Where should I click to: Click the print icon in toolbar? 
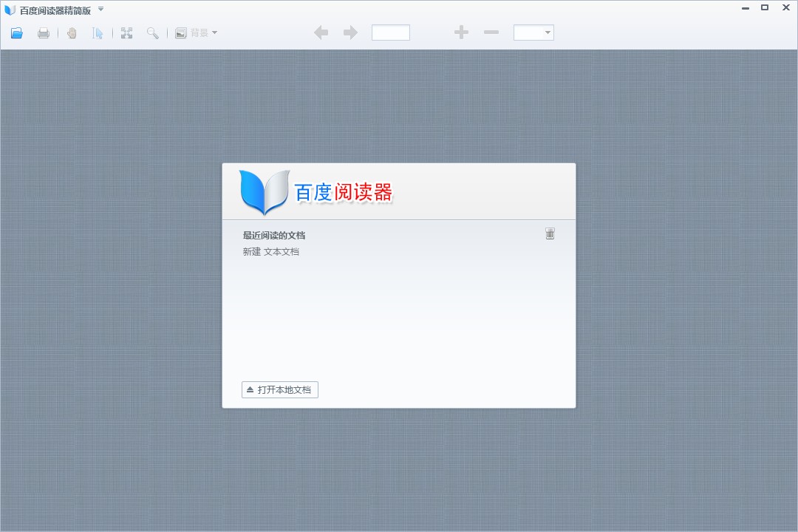pos(44,33)
